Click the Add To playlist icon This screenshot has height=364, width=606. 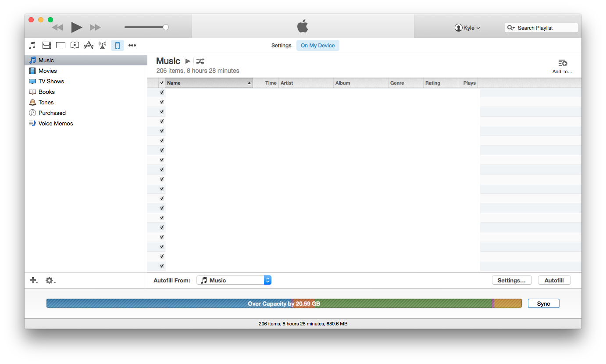(x=563, y=63)
